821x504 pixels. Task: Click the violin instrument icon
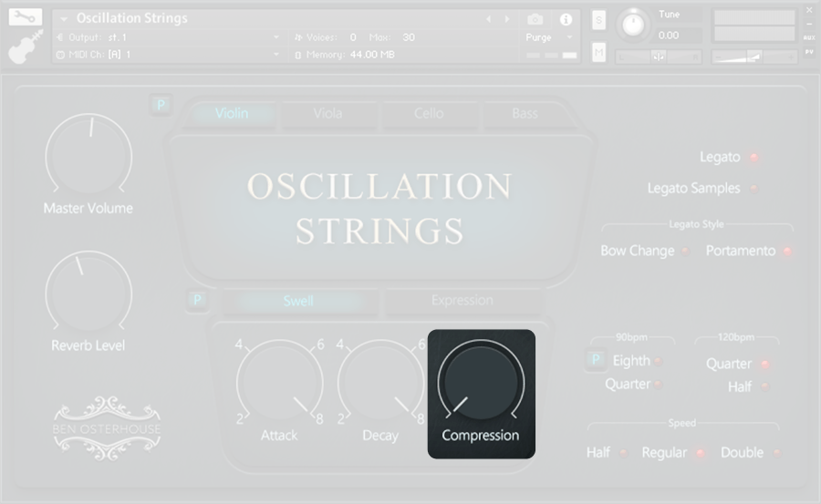tap(26, 46)
